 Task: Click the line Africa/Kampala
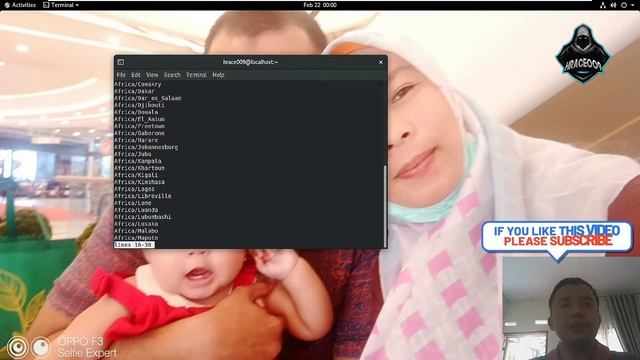coord(138,161)
